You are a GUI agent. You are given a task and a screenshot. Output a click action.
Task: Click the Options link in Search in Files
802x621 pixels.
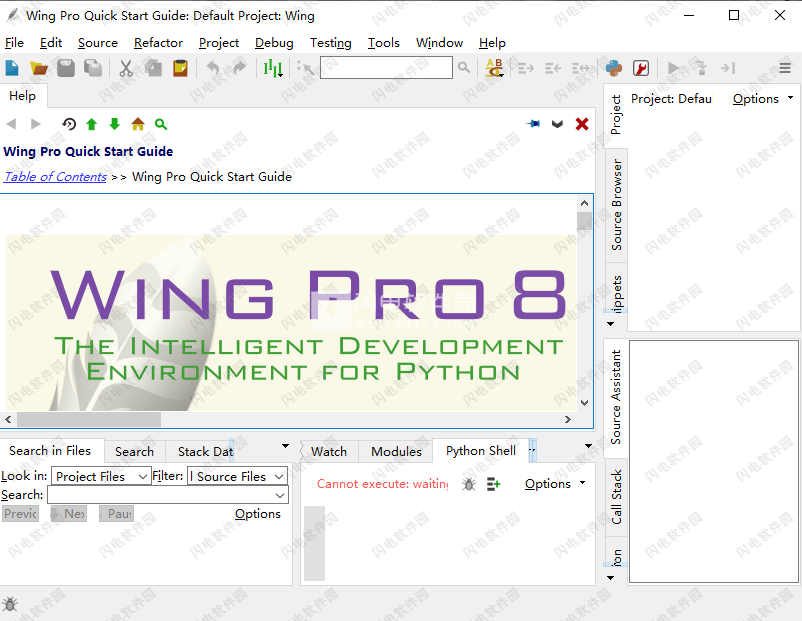click(x=257, y=513)
